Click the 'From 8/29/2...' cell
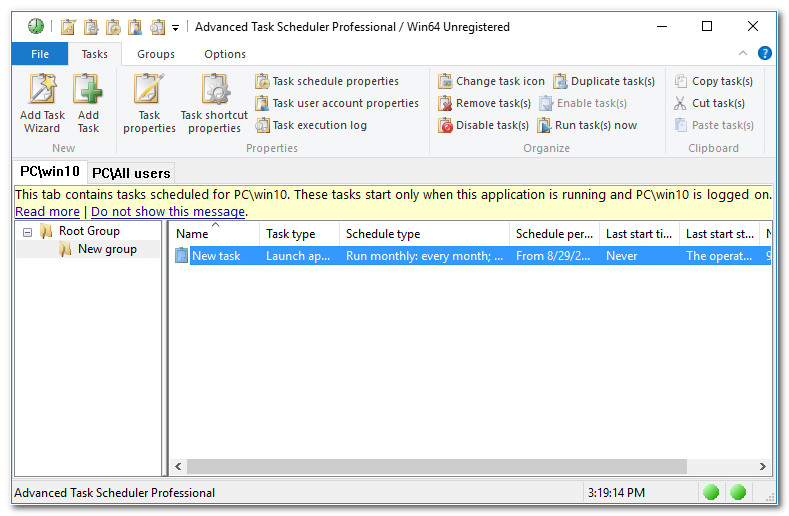The image size is (789, 516). click(x=553, y=256)
